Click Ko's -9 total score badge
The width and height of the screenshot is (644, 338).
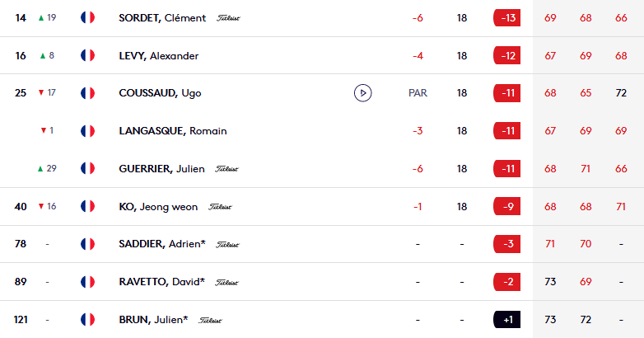click(506, 206)
